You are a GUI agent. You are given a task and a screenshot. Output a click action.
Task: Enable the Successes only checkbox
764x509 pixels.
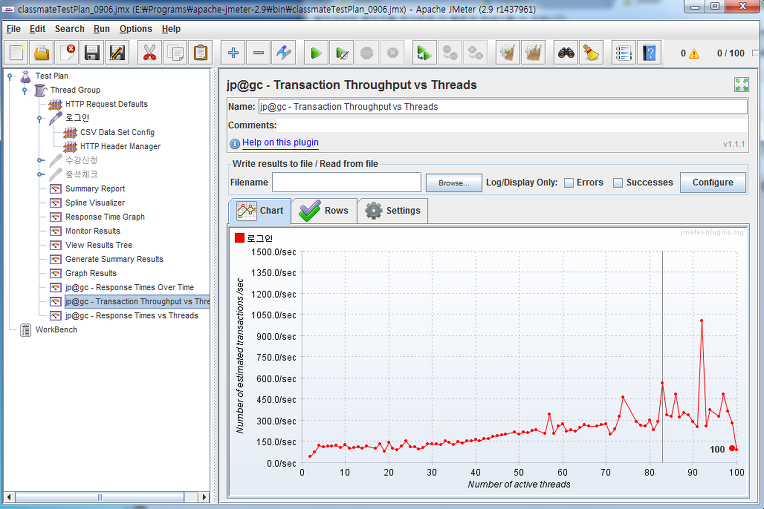click(618, 183)
